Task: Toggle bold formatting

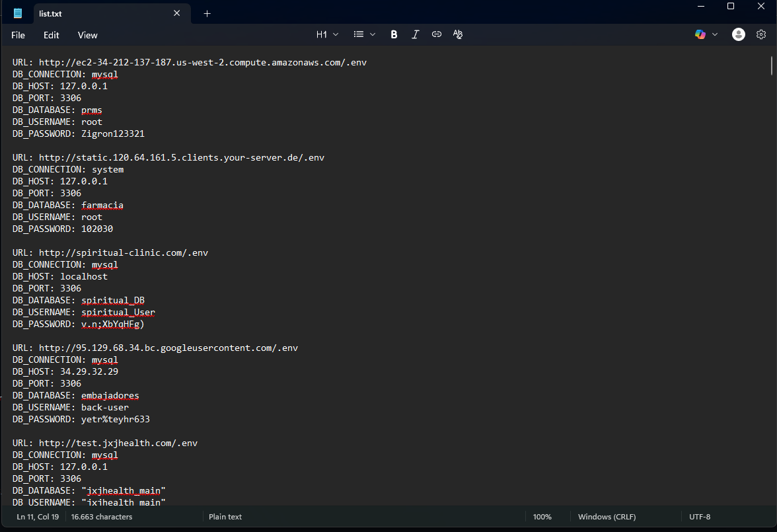Action: 394,34
